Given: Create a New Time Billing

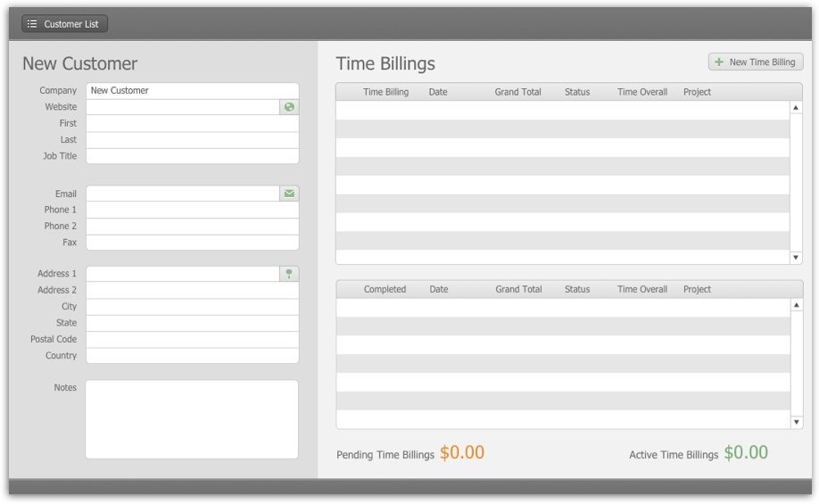Looking at the screenshot, I should [x=756, y=62].
